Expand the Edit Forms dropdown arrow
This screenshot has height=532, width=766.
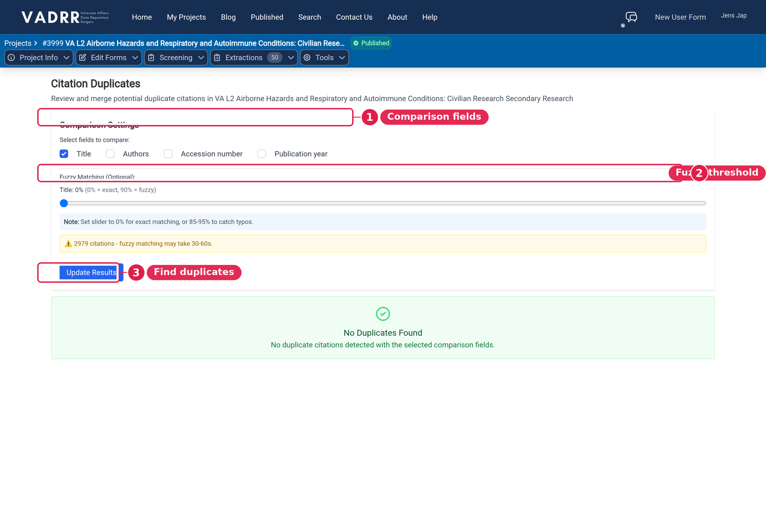coord(135,57)
